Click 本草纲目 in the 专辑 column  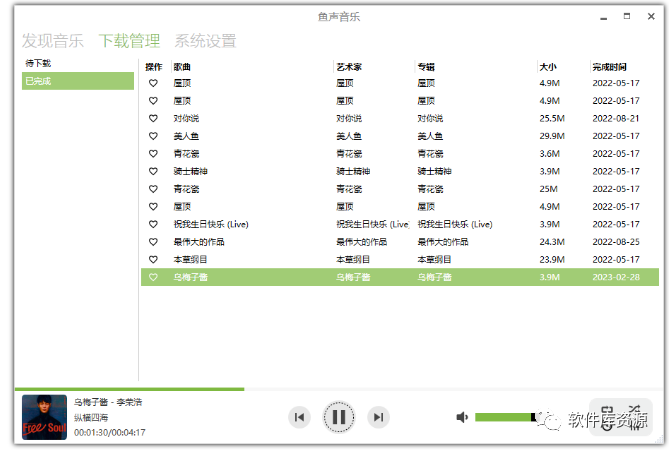[434, 259]
